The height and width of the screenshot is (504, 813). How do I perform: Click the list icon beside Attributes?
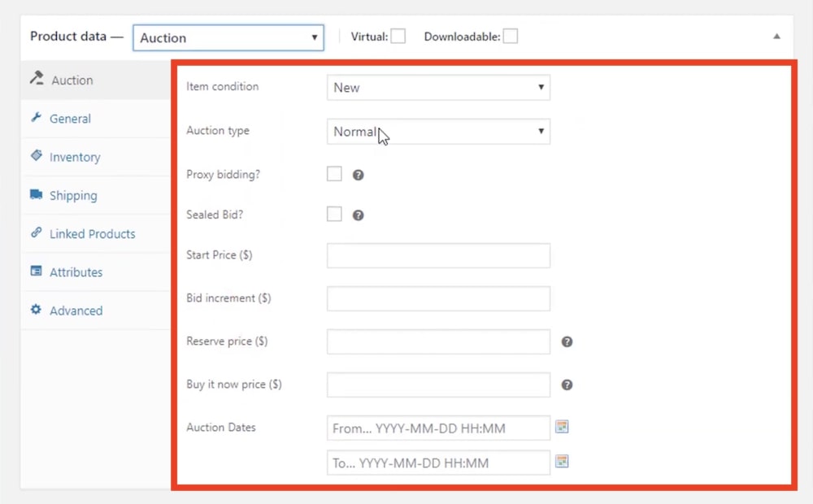tap(36, 271)
